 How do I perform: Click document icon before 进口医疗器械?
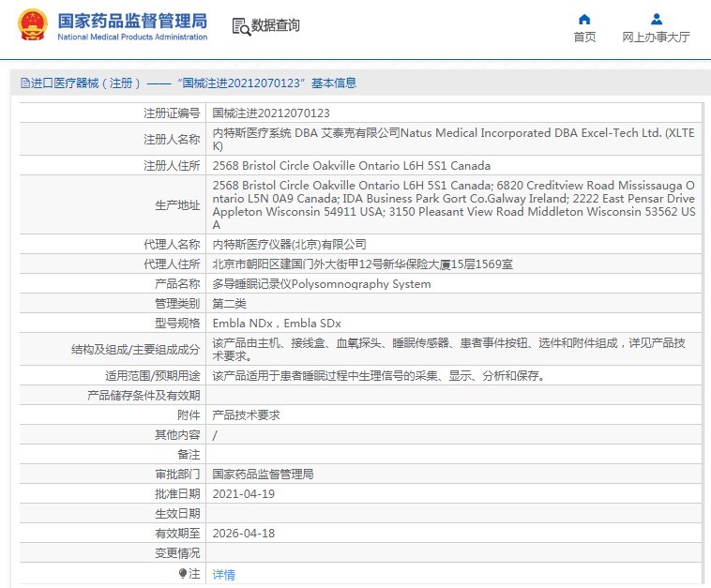[x=25, y=83]
